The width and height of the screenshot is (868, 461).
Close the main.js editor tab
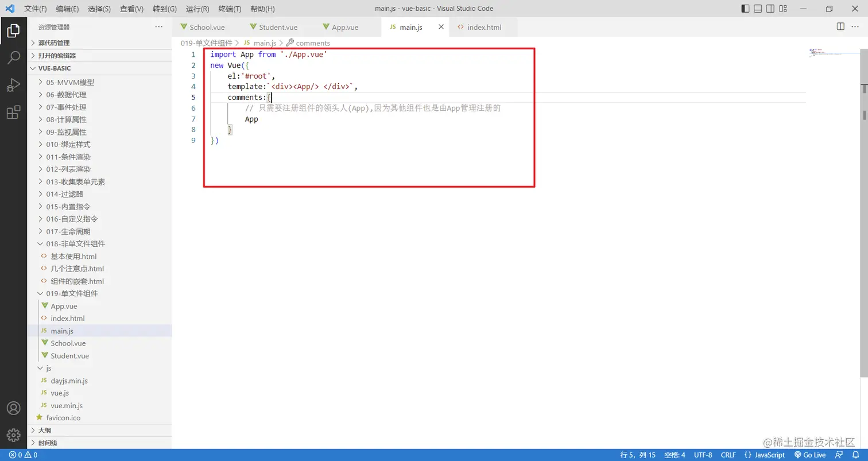(441, 27)
